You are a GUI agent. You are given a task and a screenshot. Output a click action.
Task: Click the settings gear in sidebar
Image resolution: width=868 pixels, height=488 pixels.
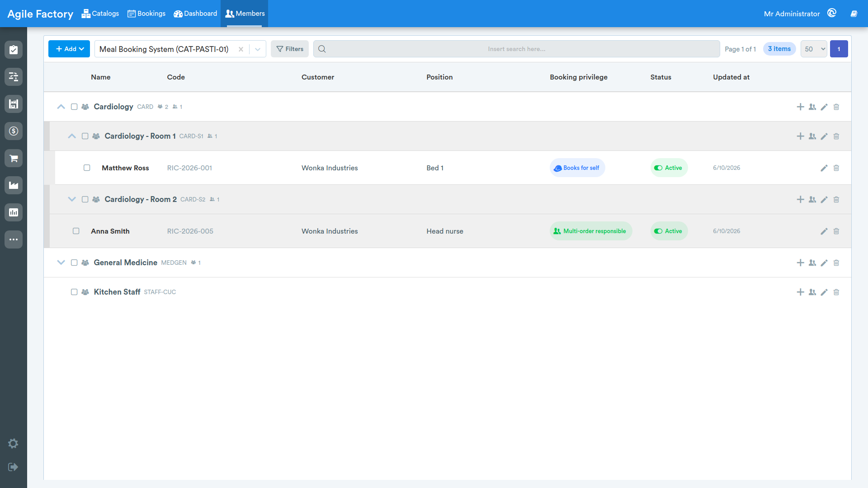tap(13, 443)
